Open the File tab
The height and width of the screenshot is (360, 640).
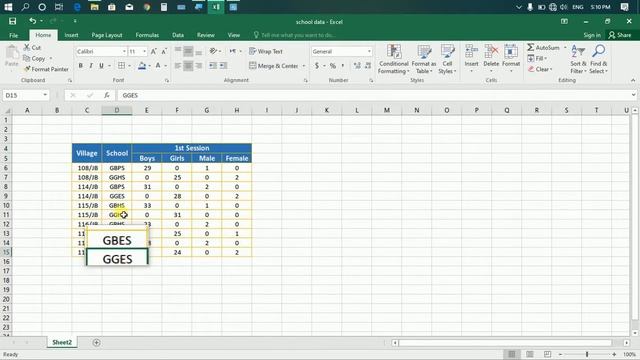pyautogui.click(x=13, y=35)
